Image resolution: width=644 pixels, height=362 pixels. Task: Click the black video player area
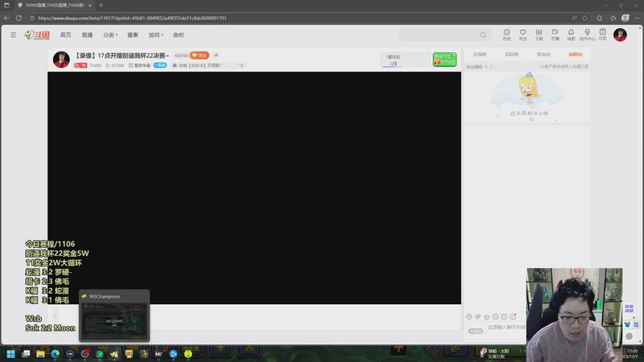tap(254, 188)
